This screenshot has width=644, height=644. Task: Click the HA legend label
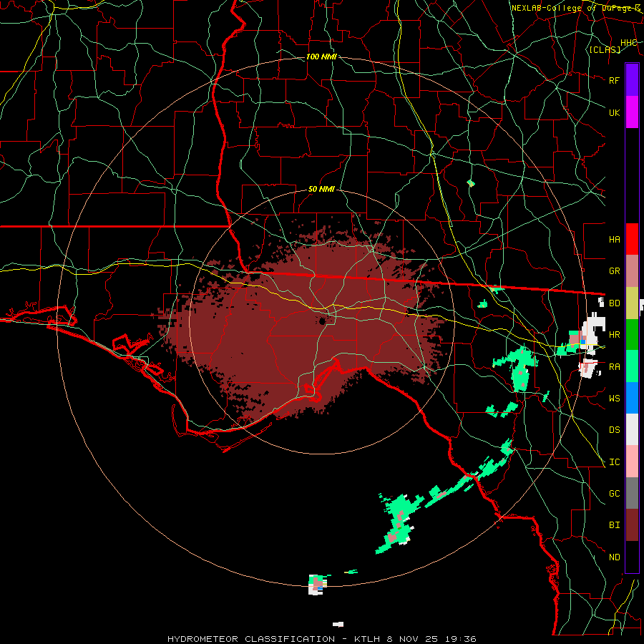point(615,240)
